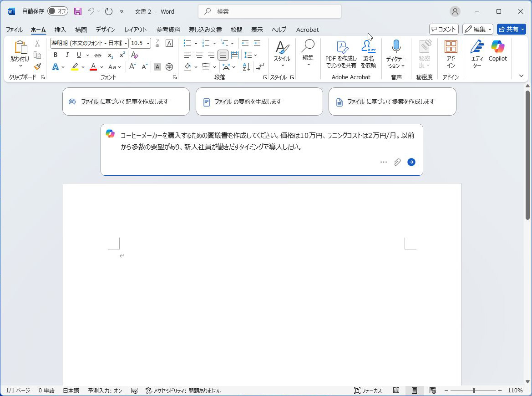This screenshot has width=532, height=396.
Task: Toggle italic formatting
Action: pos(67,55)
